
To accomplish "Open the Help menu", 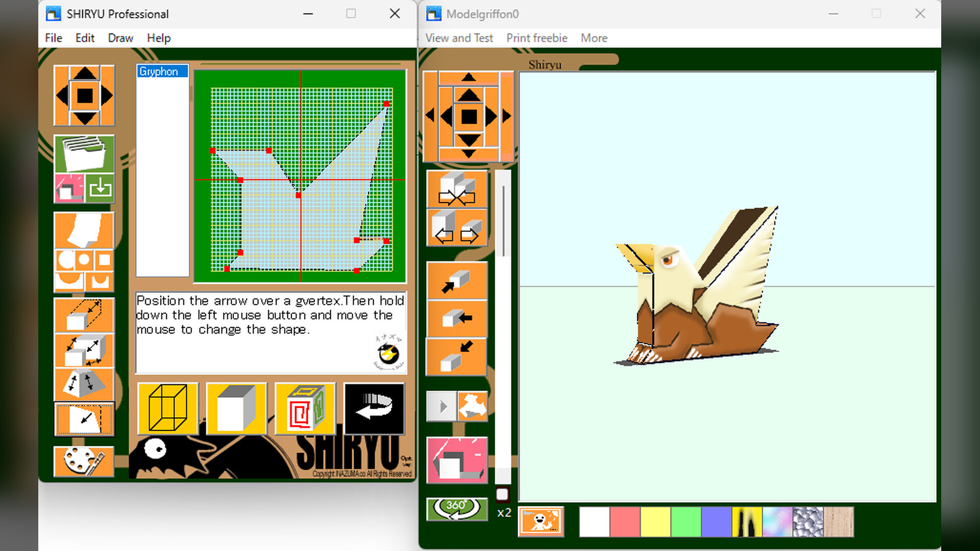I will [159, 38].
